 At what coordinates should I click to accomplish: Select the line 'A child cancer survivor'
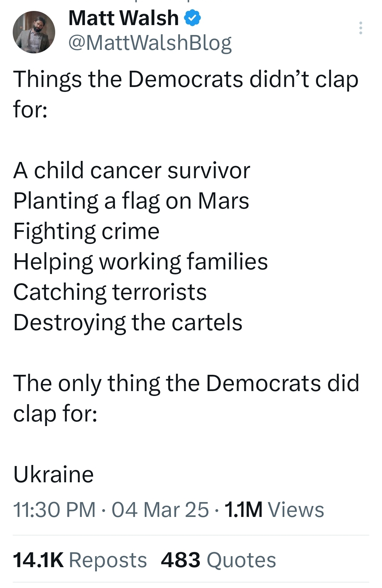pyautogui.click(x=132, y=170)
